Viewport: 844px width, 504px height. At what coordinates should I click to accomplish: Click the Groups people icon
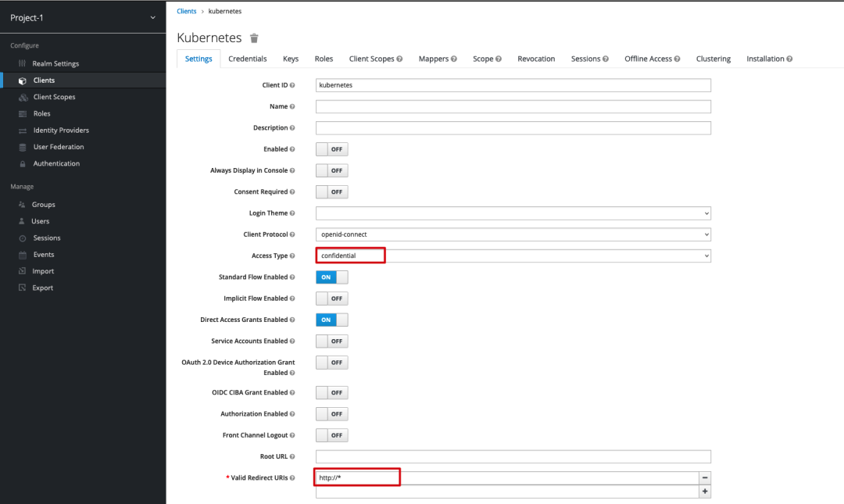coord(22,205)
